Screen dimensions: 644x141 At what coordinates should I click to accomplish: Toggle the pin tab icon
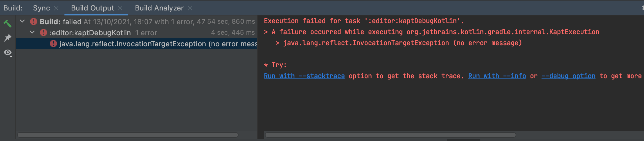click(7, 38)
